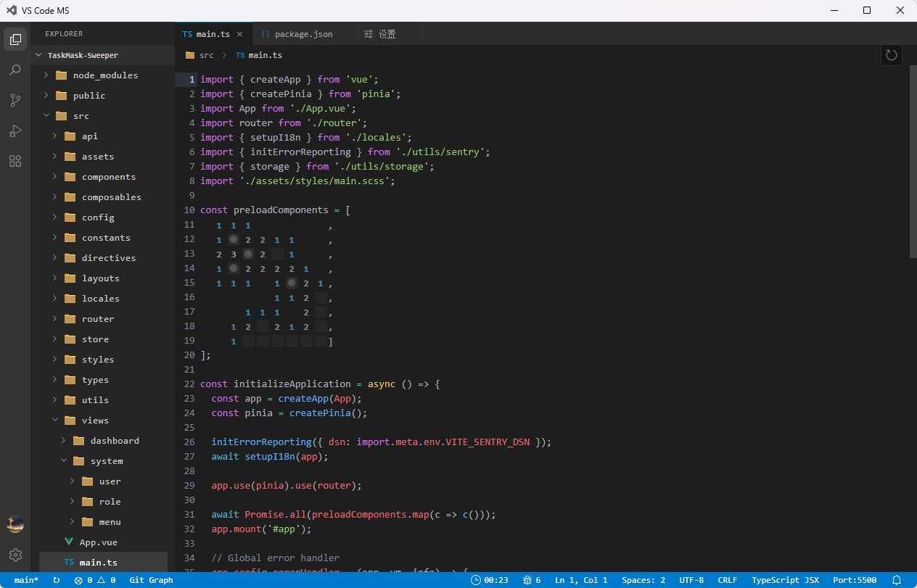The image size is (917, 588).
Task: Collapse the TaskMask-Sweeper root chevron
Action: point(38,55)
